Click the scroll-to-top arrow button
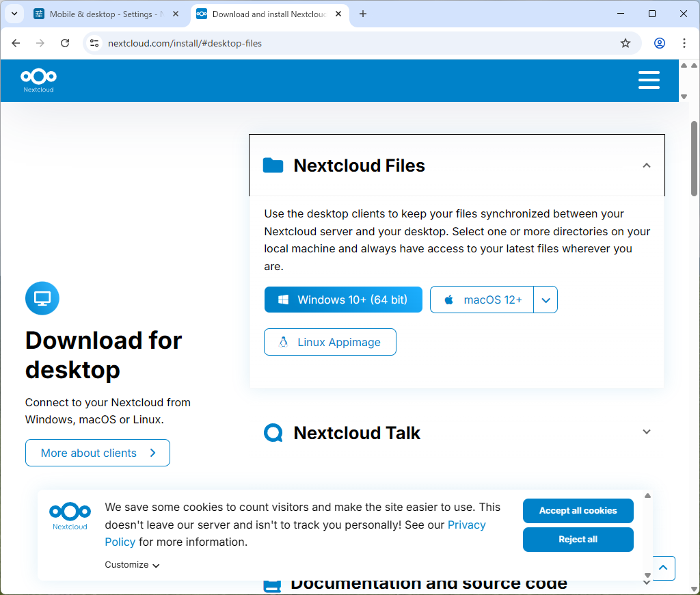This screenshot has width=700, height=595. point(664,568)
